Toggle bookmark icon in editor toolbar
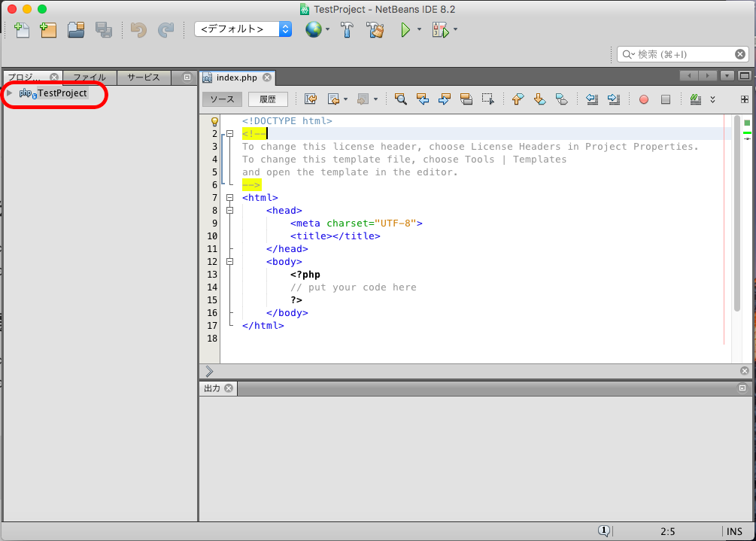756x541 pixels. (561, 99)
